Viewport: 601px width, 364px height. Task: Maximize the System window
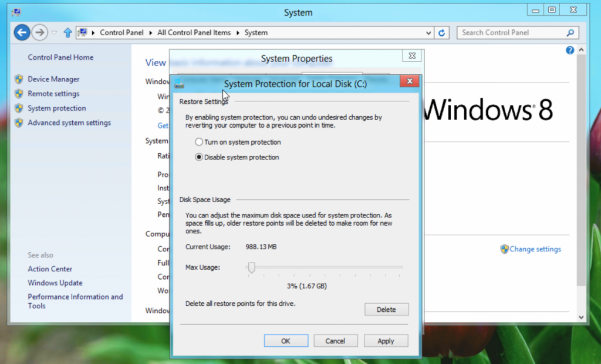[x=552, y=11]
